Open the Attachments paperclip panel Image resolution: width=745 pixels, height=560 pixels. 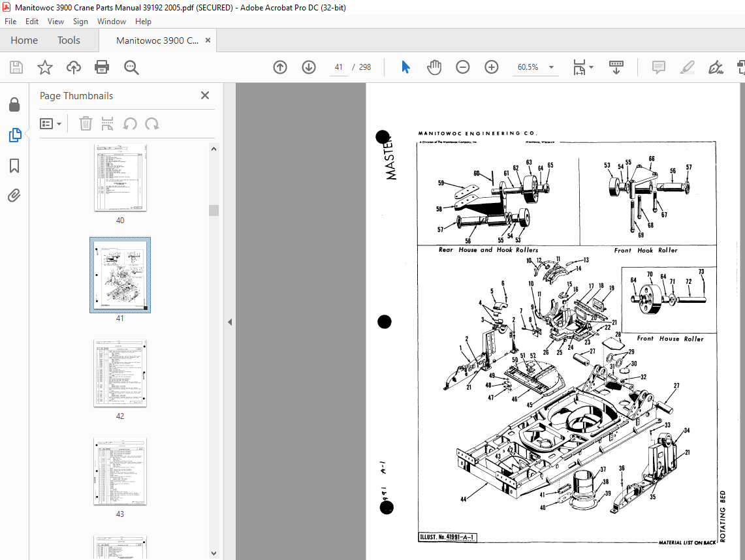(14, 196)
